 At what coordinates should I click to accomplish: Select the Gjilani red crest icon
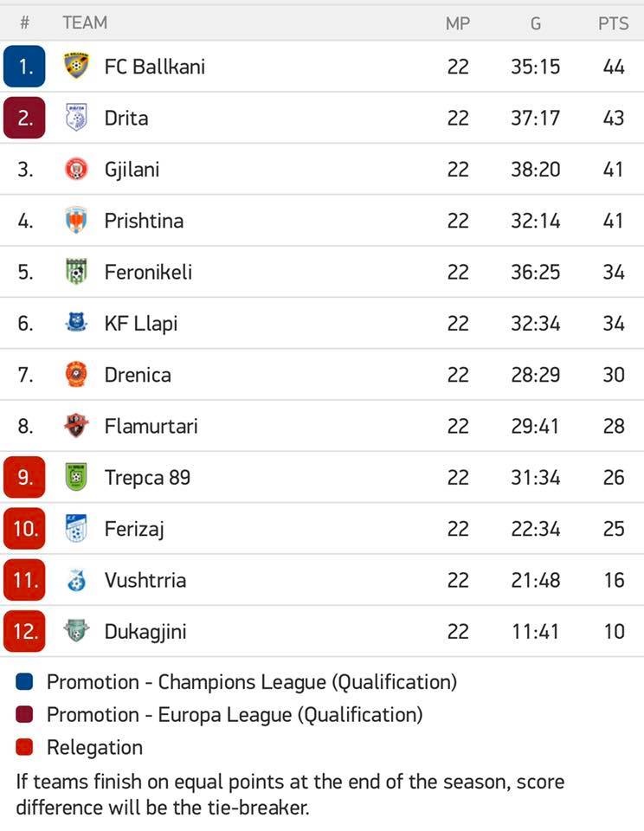pyautogui.click(x=76, y=169)
